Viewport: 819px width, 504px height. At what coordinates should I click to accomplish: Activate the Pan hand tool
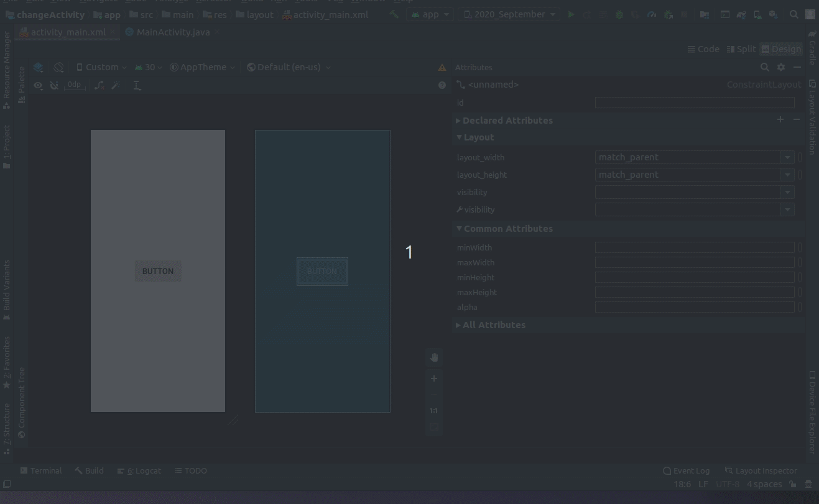[434, 357]
